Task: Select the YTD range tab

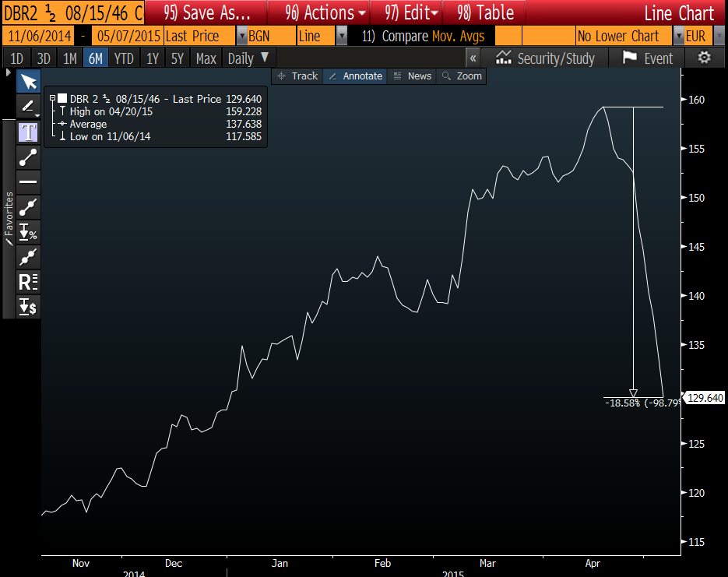Action: point(124,58)
